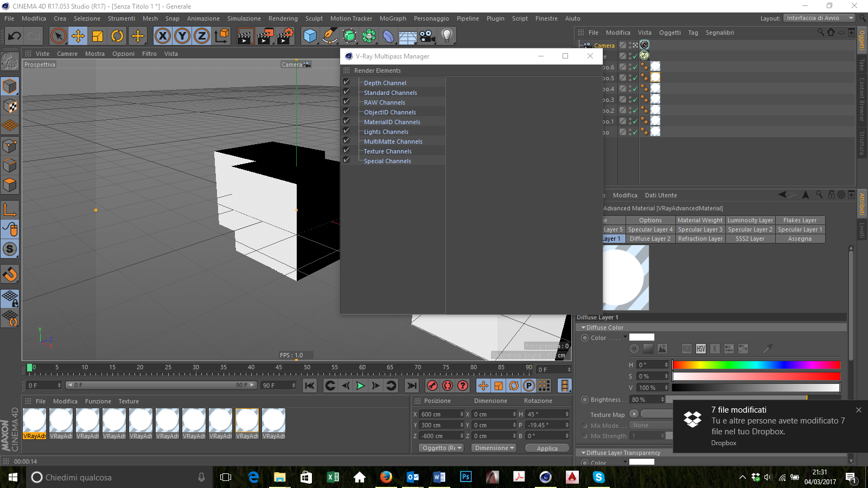The image size is (868, 488).
Task: Disable the Special Channels checkbox
Action: 346,160
